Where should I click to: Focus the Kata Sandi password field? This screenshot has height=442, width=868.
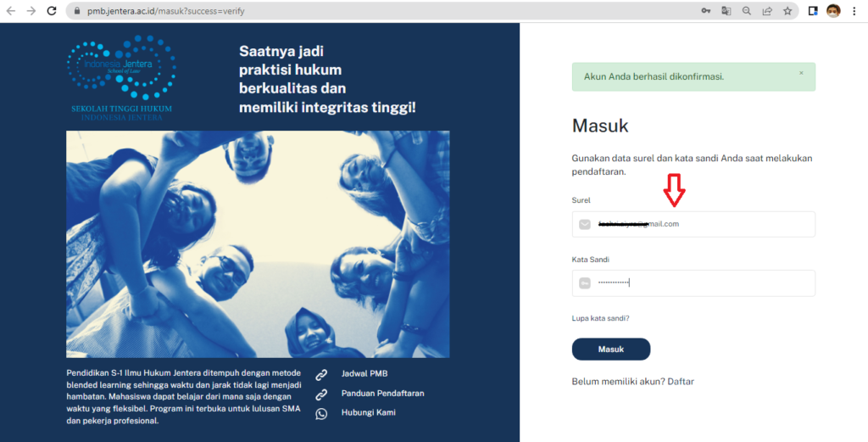pos(693,283)
